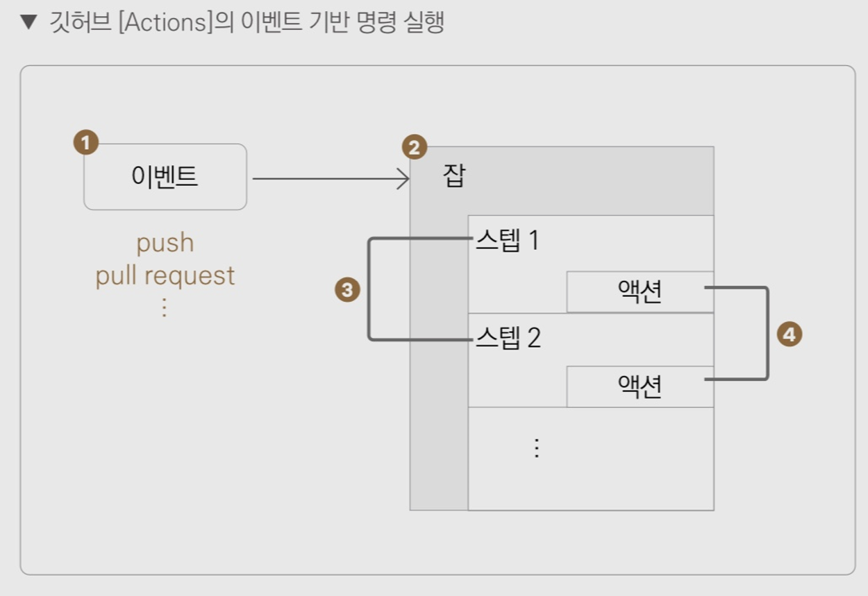Click the 액션 box inside 스텝 2

(639, 386)
